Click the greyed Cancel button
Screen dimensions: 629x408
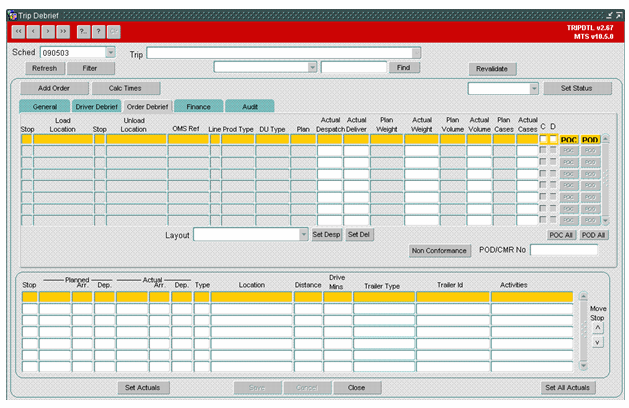point(307,388)
